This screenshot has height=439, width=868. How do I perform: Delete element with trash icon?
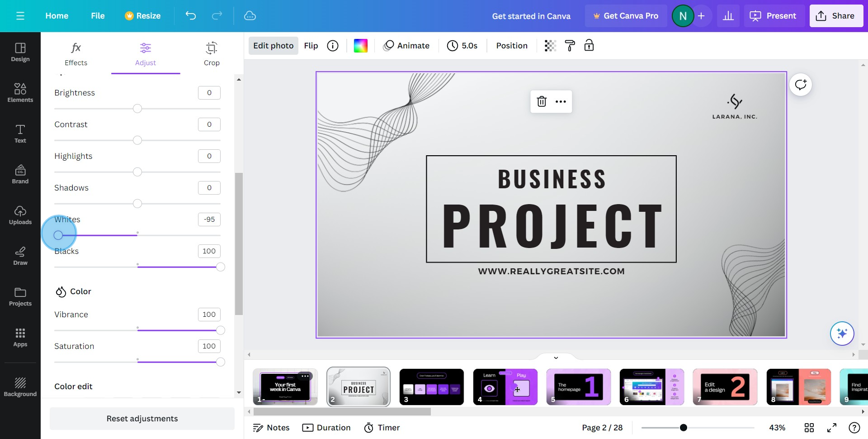[x=542, y=101]
